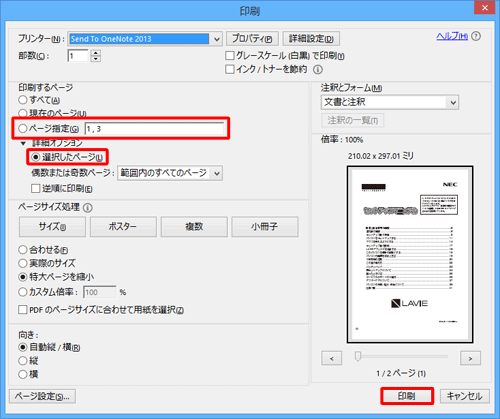Select the 合わせる fit radio button
The height and width of the screenshot is (419, 500).
tap(23, 250)
